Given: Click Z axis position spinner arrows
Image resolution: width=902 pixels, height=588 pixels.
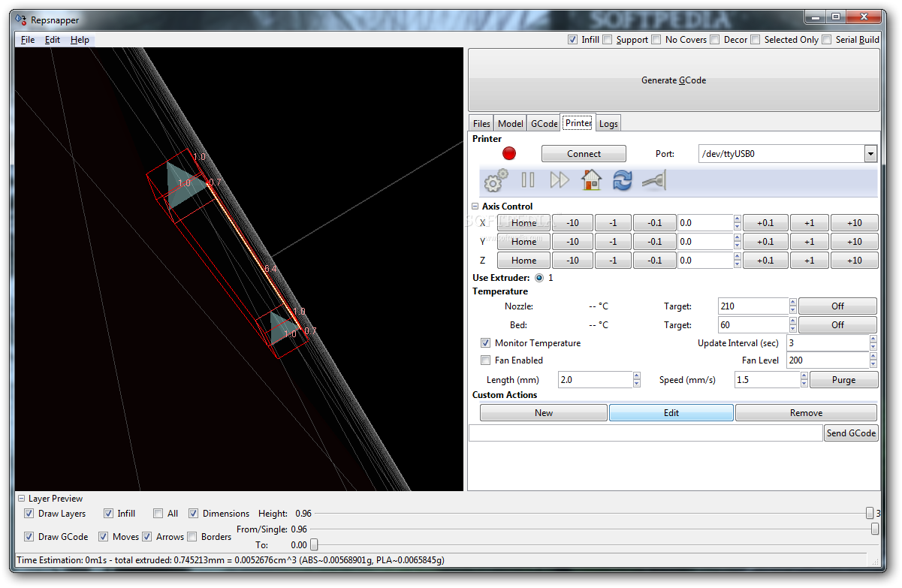Looking at the screenshot, I should click(737, 260).
